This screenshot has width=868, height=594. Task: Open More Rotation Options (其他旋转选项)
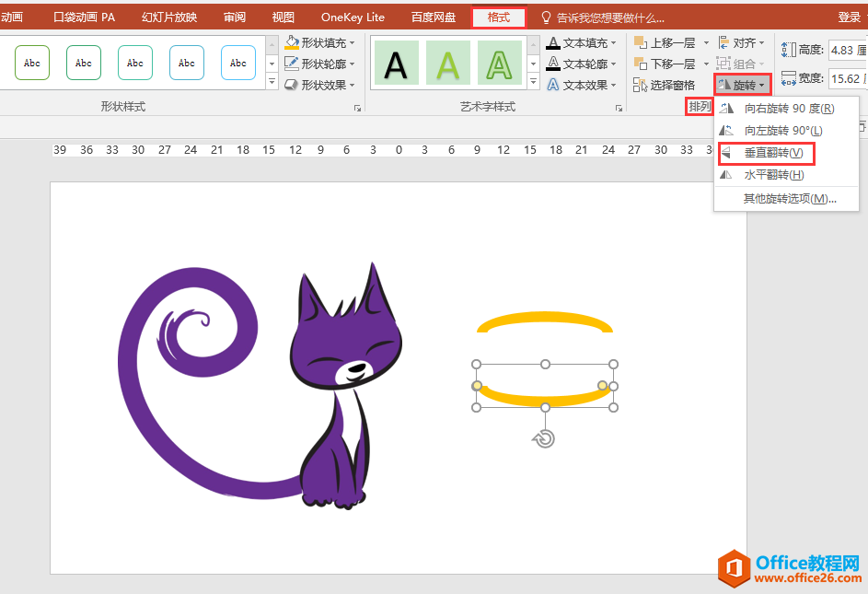pos(789,198)
